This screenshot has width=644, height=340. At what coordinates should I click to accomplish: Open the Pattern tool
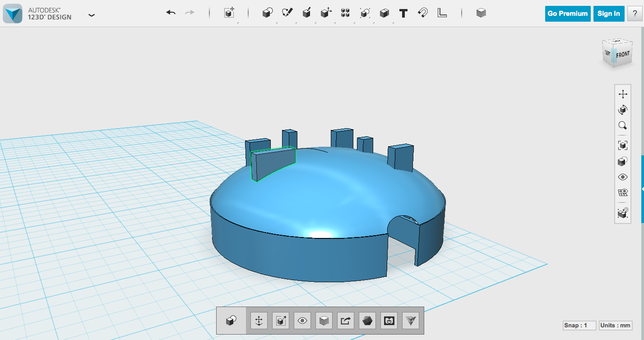(344, 13)
